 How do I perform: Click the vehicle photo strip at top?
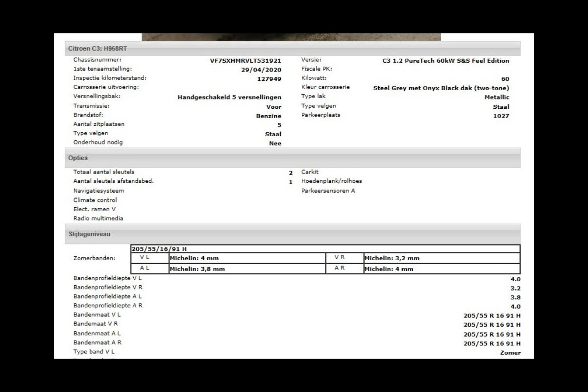click(x=291, y=37)
